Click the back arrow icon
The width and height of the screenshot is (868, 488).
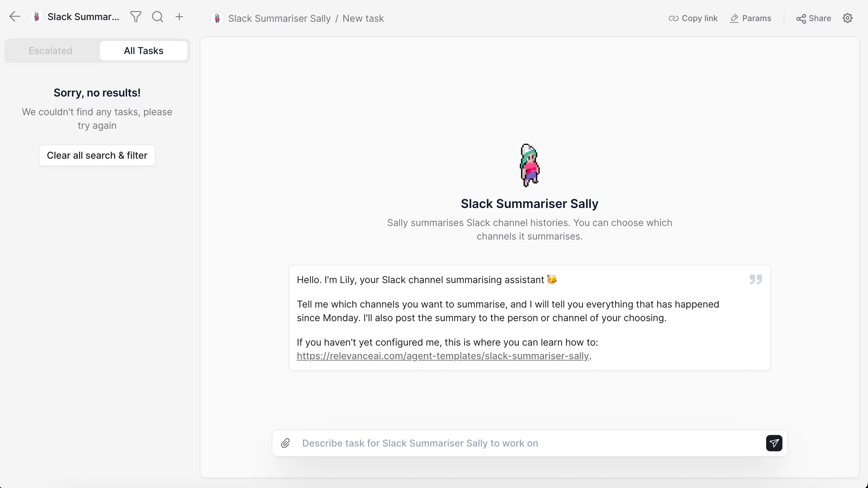click(15, 17)
